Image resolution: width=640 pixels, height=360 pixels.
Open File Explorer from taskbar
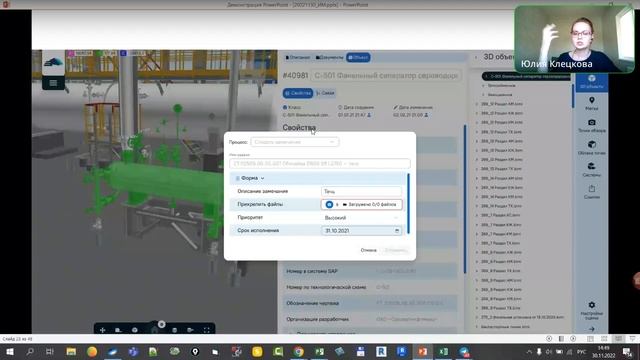71,351
